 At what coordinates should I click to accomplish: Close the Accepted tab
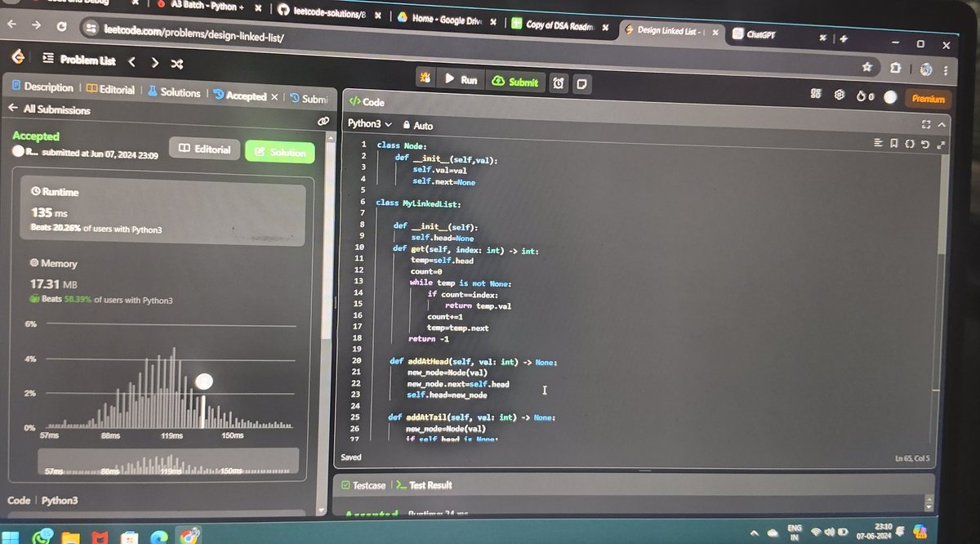(x=274, y=96)
